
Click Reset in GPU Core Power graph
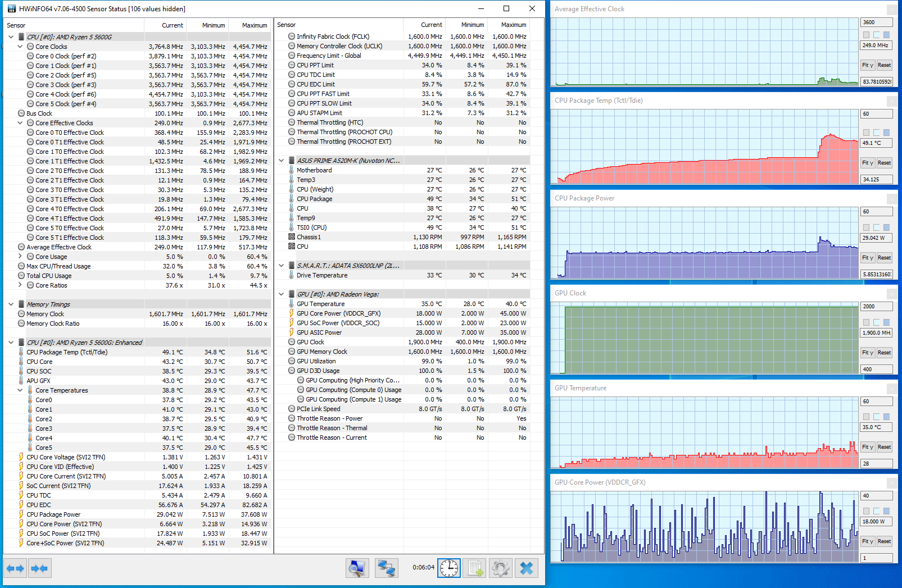click(x=885, y=541)
